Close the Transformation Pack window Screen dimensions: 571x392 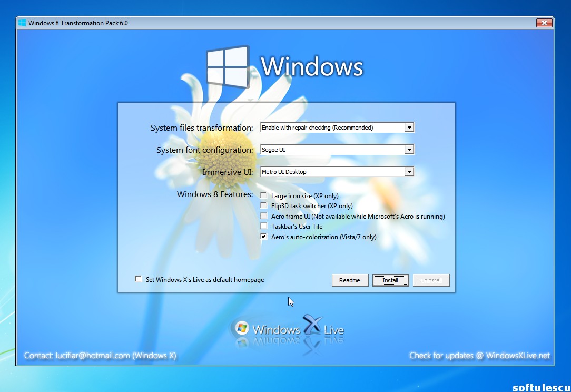click(x=544, y=23)
